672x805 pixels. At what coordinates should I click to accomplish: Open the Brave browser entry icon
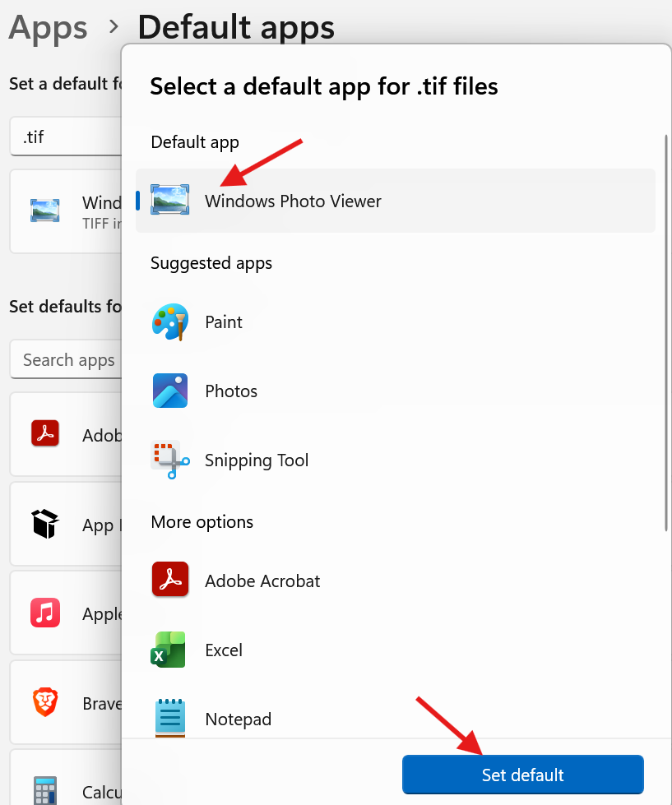pyautogui.click(x=45, y=703)
